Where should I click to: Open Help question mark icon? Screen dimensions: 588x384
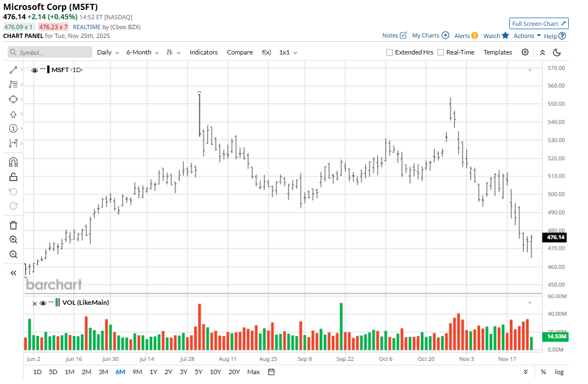coord(562,36)
